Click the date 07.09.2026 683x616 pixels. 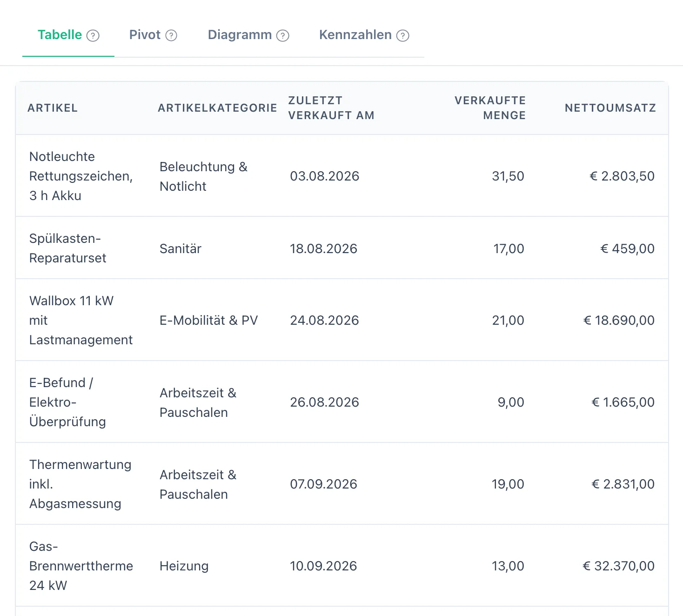[x=324, y=484]
